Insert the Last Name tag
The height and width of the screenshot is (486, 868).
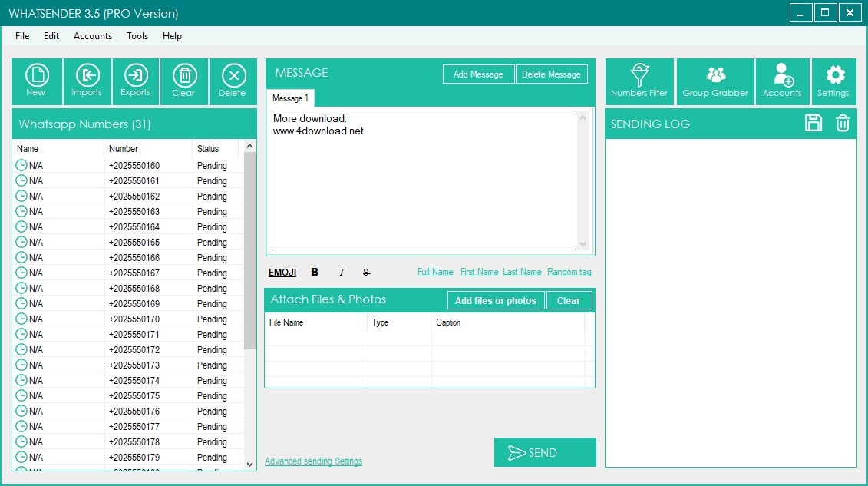pyautogui.click(x=522, y=272)
